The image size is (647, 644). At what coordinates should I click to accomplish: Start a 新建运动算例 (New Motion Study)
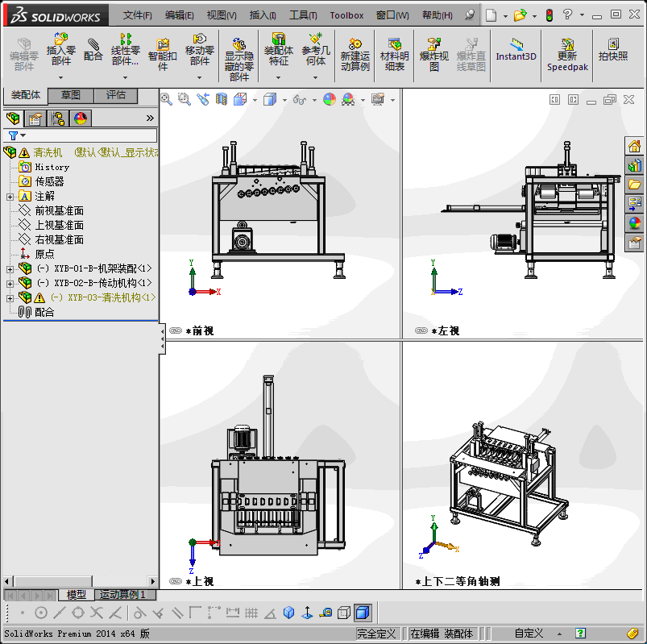355,55
